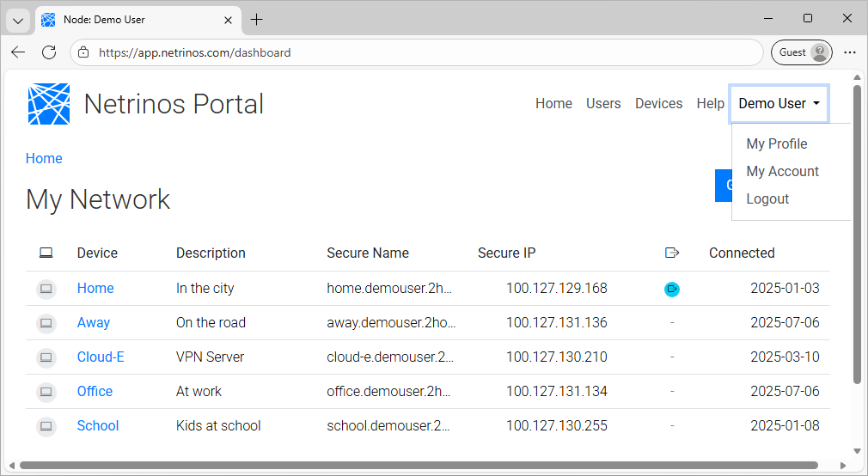Screen dimensions: 868x476
Task: Click the Home breadcrumb link
Action: 44,158
